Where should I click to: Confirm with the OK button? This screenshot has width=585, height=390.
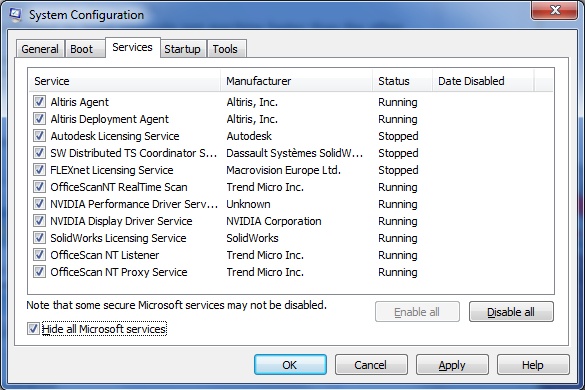pos(290,365)
